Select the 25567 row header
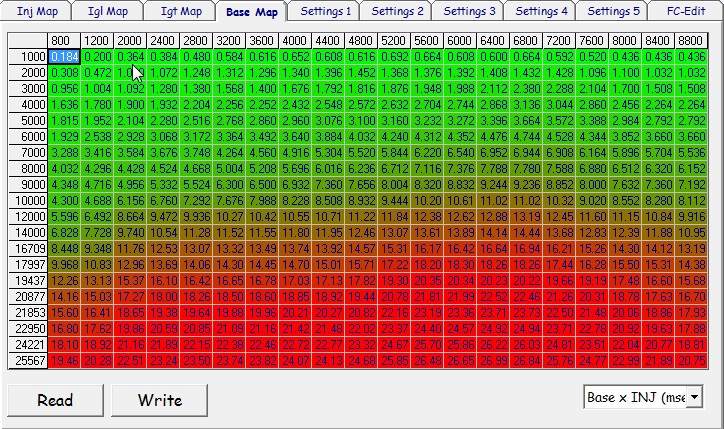 tap(28, 361)
